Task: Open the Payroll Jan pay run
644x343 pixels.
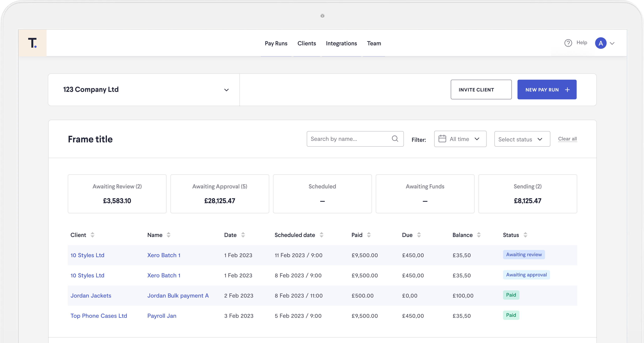Action: pos(162,316)
